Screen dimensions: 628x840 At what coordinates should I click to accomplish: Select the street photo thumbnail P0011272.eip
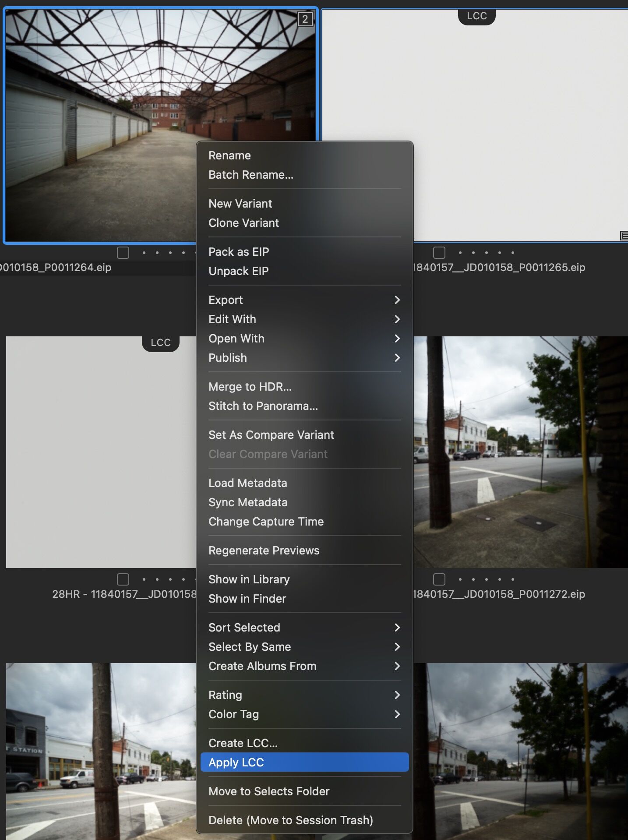520,452
